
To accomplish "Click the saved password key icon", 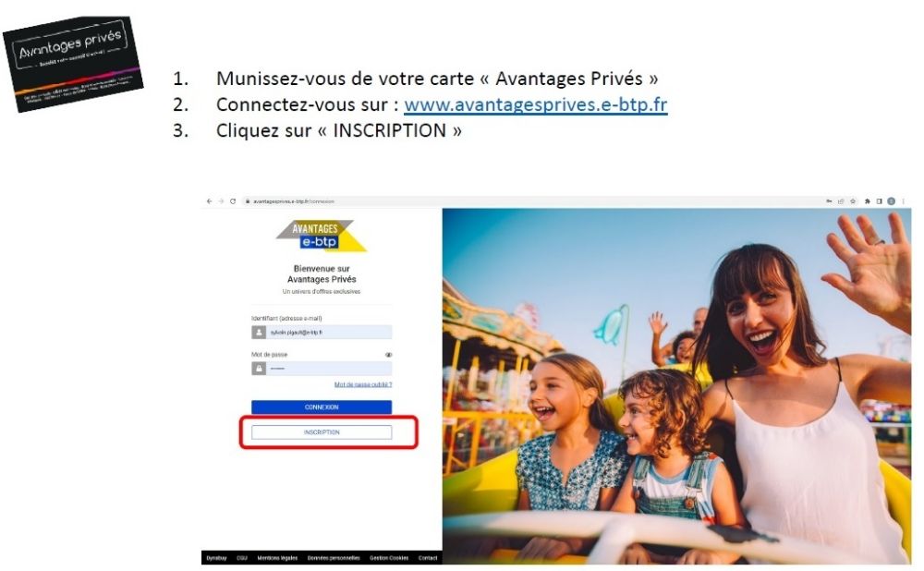I will [829, 200].
